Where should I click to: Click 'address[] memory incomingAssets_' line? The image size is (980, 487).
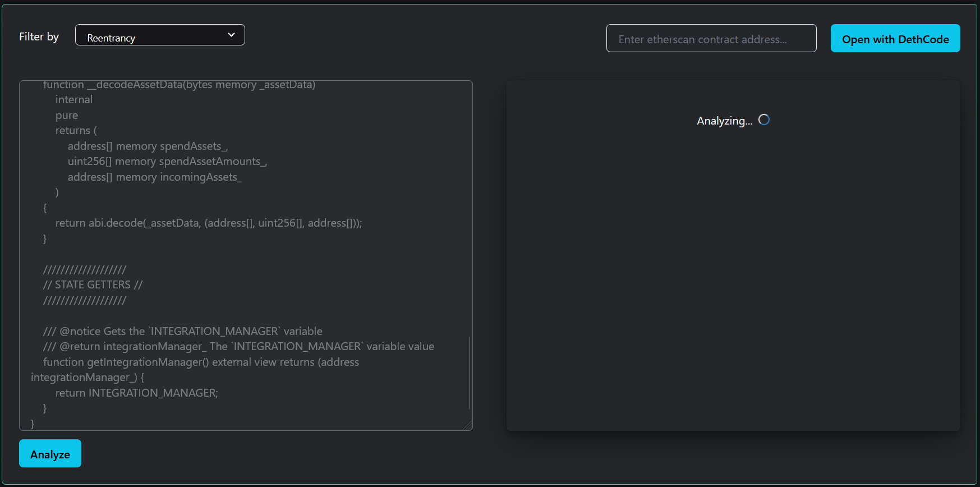click(155, 177)
